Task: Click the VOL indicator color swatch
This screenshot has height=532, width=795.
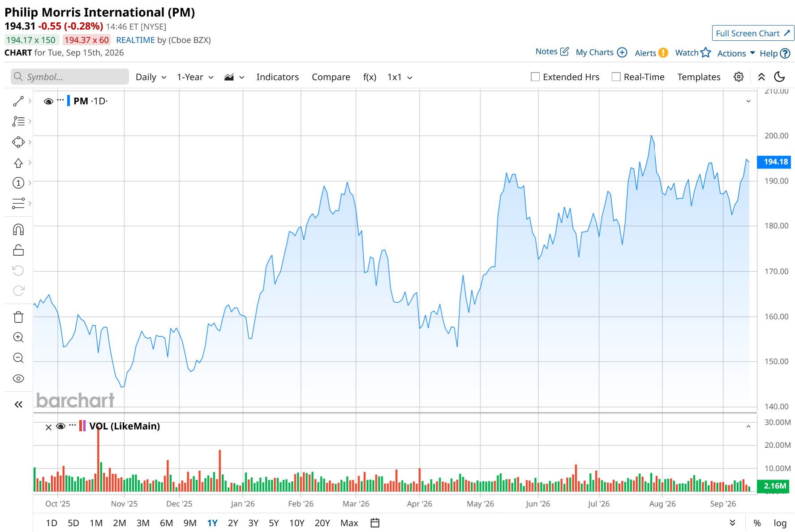Action: tap(82, 425)
